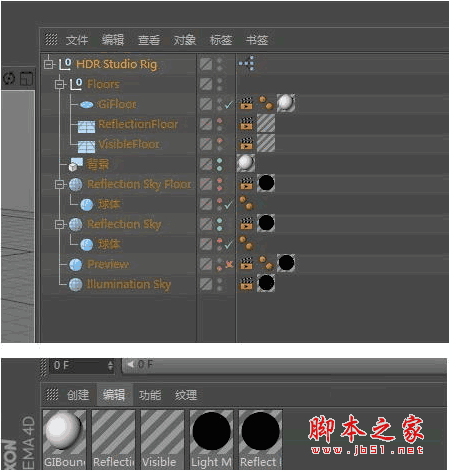
Task: Select the Floors null object
Action: click(103, 84)
